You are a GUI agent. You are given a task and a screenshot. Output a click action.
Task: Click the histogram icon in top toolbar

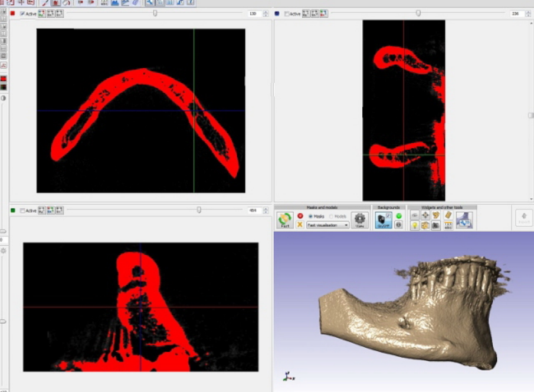click(x=115, y=3)
